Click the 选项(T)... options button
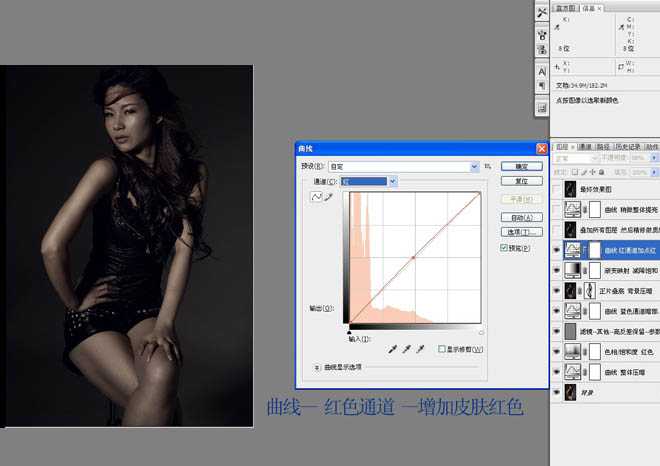Viewport: 660px width, 466px height. click(522, 232)
